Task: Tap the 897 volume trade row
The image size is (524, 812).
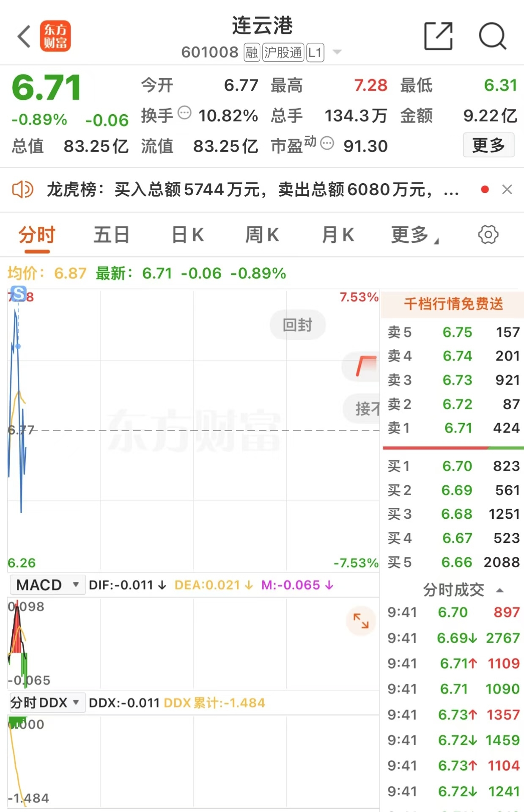Action: (x=453, y=612)
